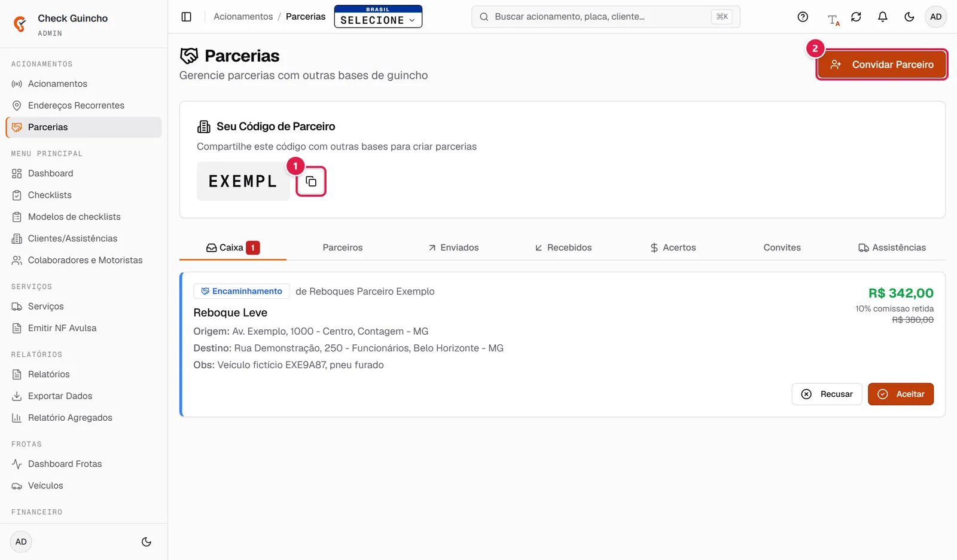This screenshot has height=560, width=957.
Task: Click the '10% comissao retida' text
Action: click(x=894, y=309)
